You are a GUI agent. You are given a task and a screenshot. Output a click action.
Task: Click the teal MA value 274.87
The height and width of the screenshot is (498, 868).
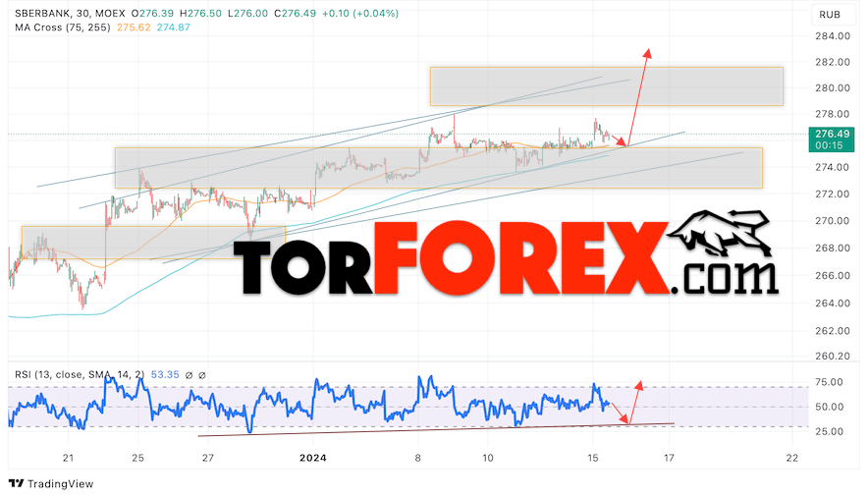(x=173, y=28)
